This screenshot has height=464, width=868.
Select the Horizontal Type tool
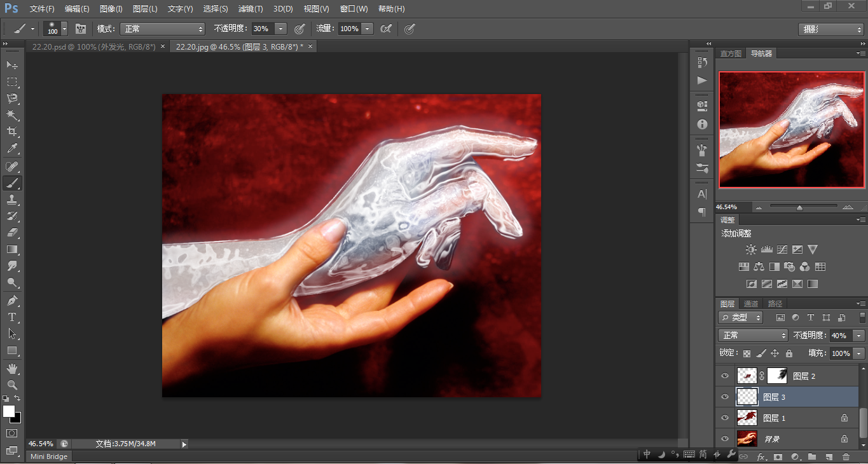click(12, 317)
